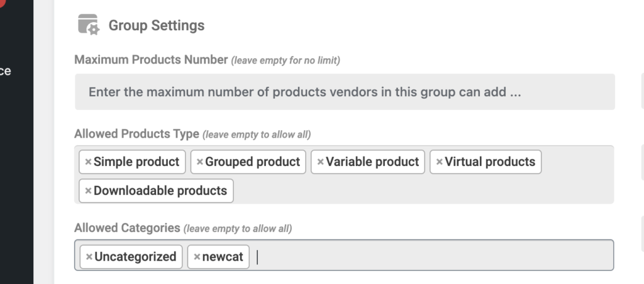Select the Downloadable products tag label

pos(160,191)
